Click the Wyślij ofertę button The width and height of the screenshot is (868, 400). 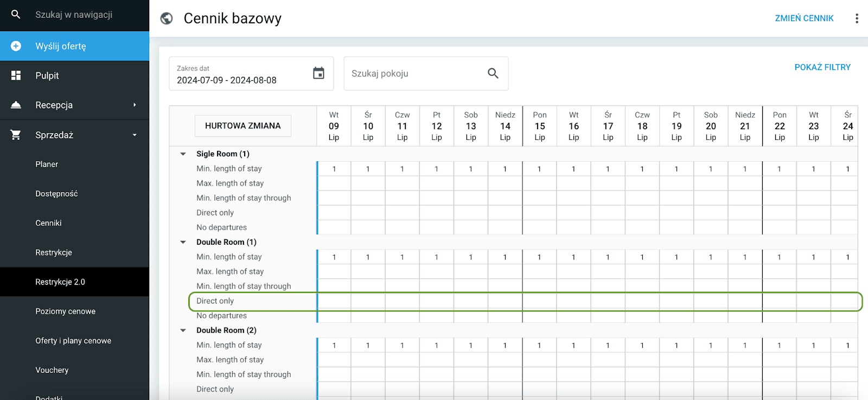coord(75,46)
